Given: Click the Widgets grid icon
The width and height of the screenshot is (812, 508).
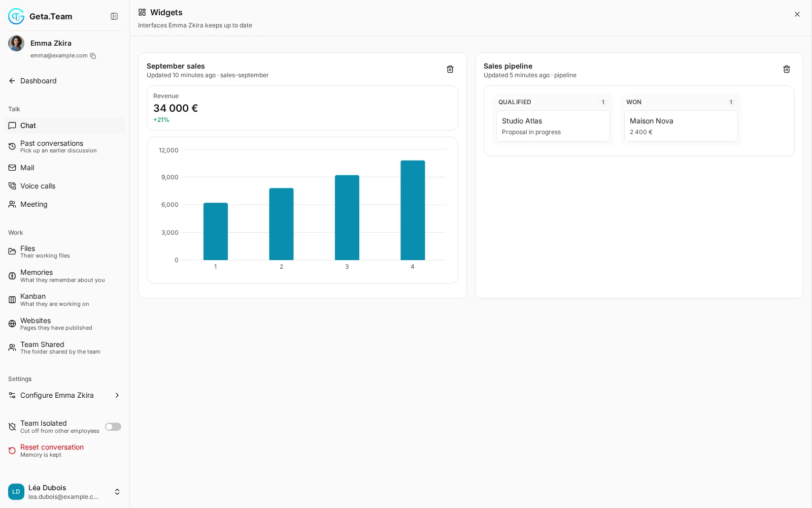Looking at the screenshot, I should [142, 12].
